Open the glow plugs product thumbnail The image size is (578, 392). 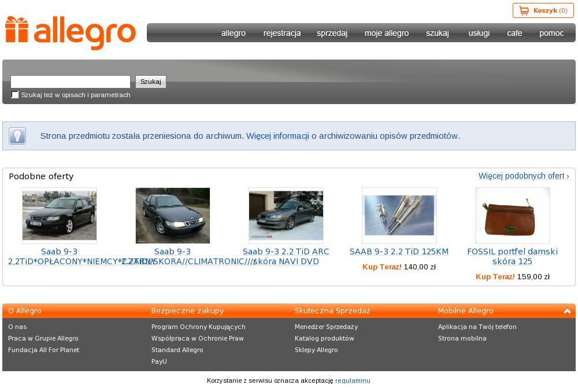(399, 215)
